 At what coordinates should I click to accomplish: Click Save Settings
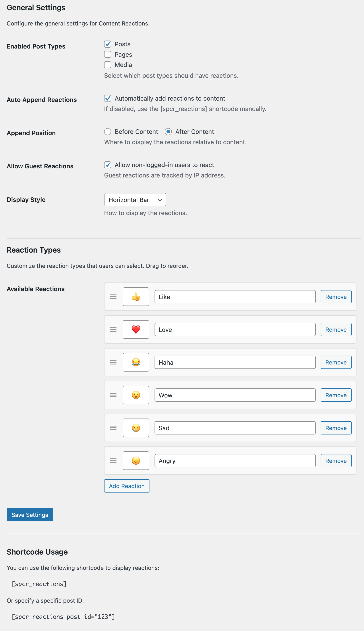point(30,514)
